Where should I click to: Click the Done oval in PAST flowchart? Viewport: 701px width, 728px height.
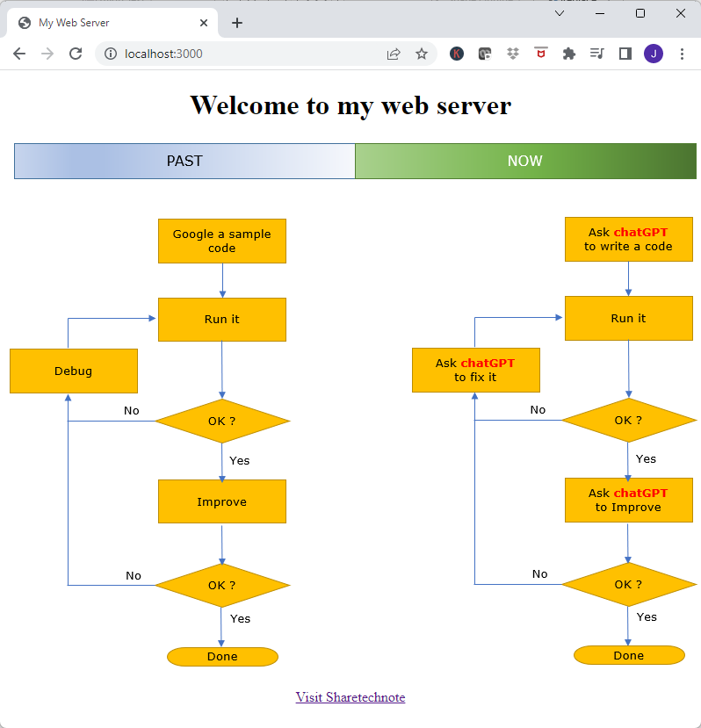coord(222,657)
